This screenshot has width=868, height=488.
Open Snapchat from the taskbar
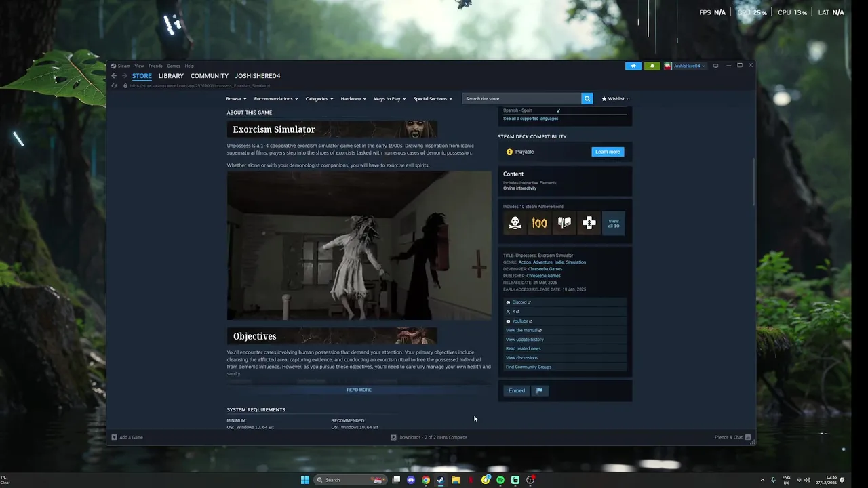coord(486,480)
